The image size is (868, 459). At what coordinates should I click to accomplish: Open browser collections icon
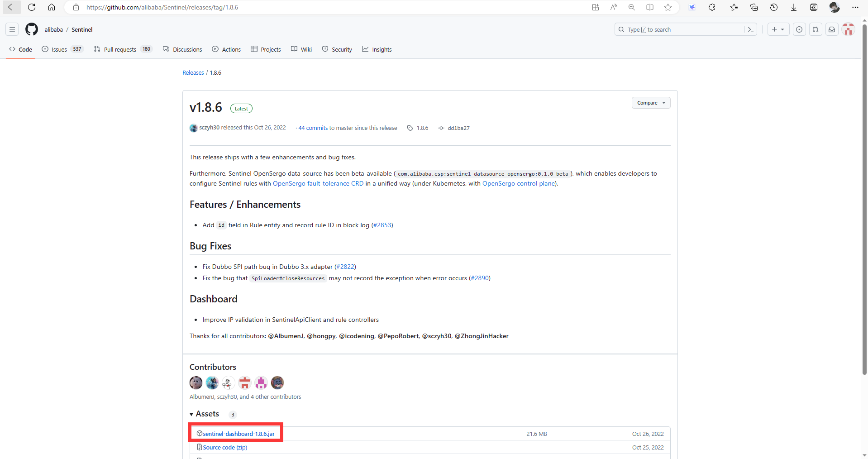click(754, 7)
